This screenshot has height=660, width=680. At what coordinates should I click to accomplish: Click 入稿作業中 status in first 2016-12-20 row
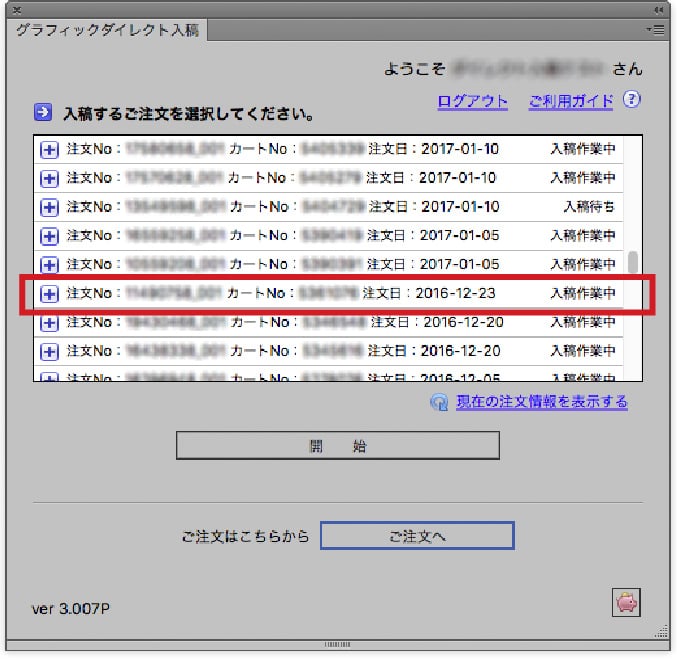(x=582, y=322)
